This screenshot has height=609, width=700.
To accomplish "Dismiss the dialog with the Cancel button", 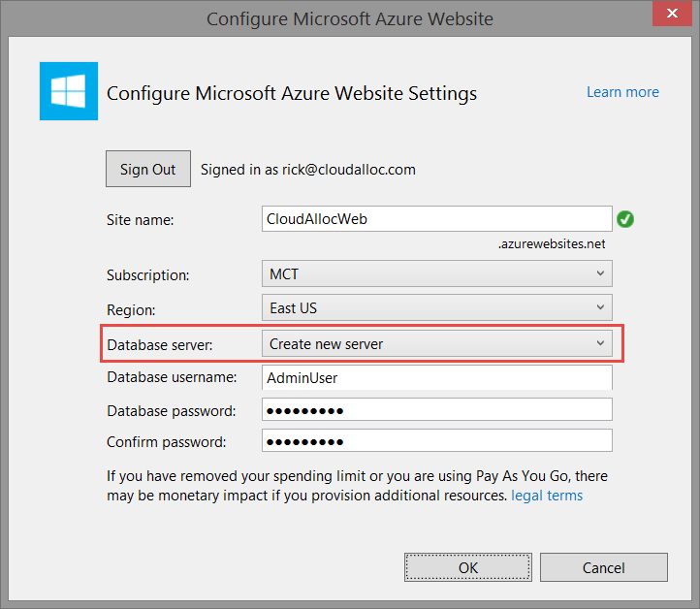I will 603,567.
